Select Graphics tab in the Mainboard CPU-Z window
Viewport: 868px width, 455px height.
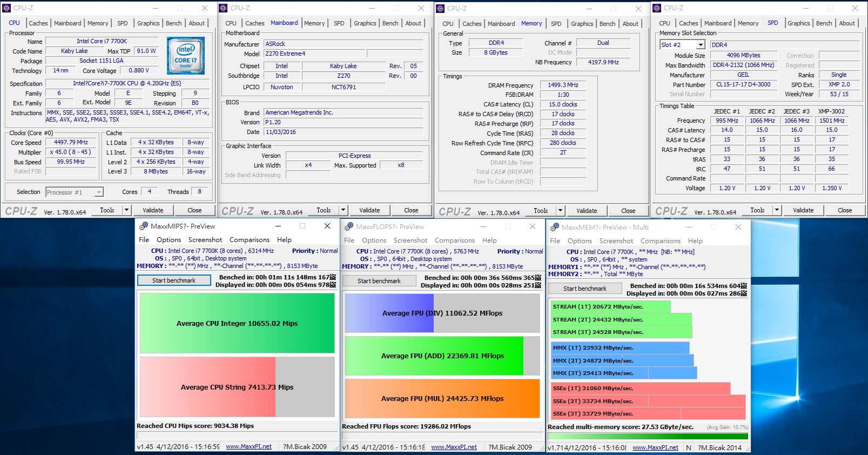click(x=365, y=23)
